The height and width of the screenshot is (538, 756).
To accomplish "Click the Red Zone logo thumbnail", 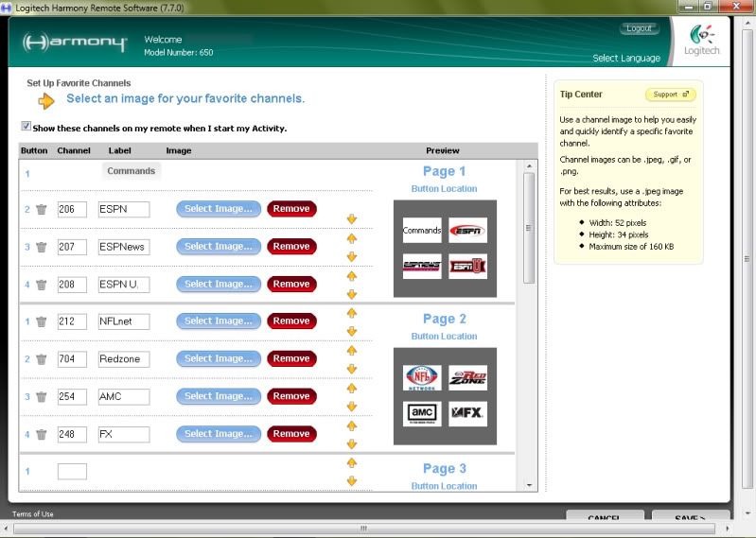I will tap(467, 377).
